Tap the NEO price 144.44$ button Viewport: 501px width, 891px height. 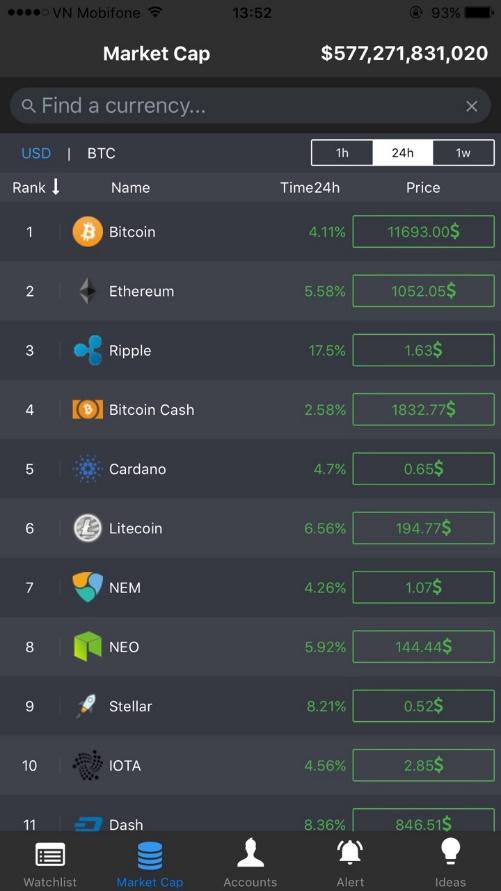424,646
